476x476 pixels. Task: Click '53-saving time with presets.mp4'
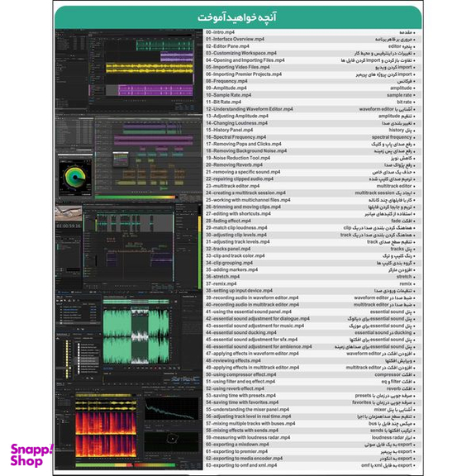(240, 396)
